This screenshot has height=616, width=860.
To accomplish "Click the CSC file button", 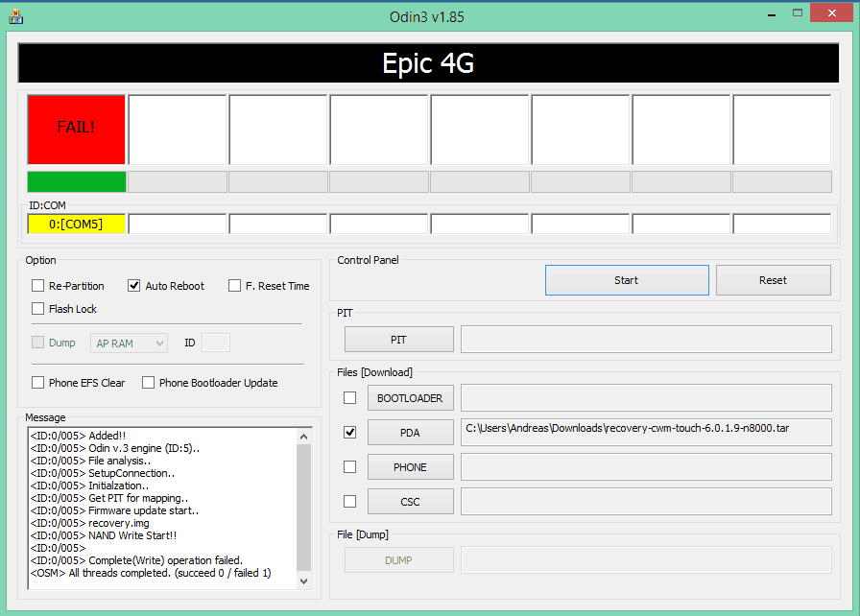I will 410,502.
